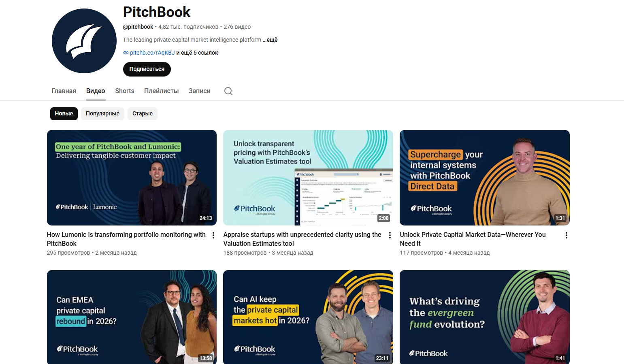Screen dimensions: 624x364
Task: Click the PitchBook channel name heading
Action: tap(157, 12)
